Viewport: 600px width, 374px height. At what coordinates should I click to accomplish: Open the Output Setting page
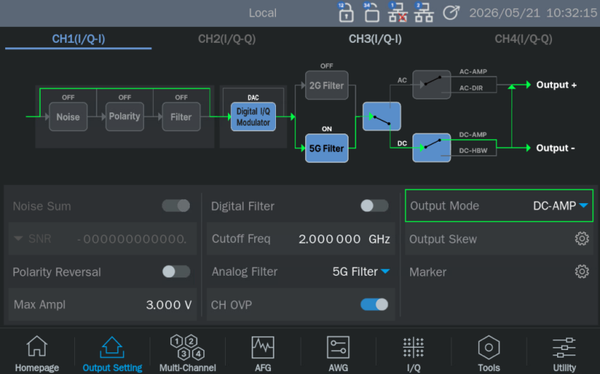112,353
